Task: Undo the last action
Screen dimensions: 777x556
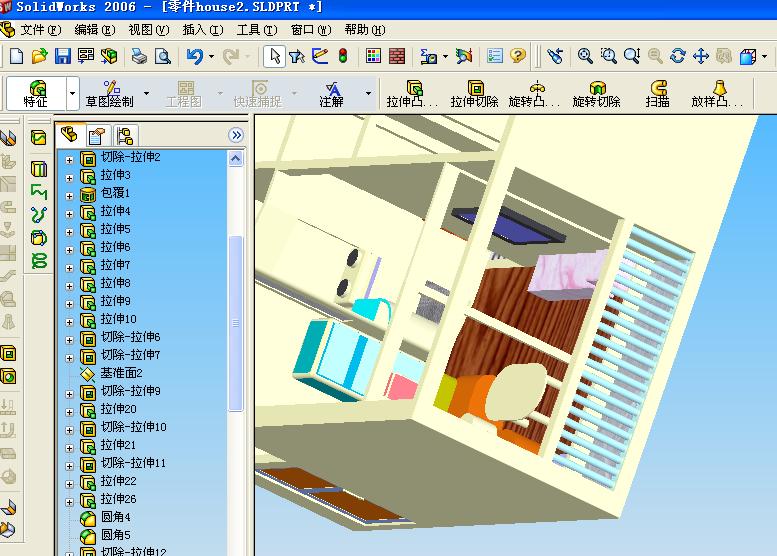Action: click(x=195, y=56)
